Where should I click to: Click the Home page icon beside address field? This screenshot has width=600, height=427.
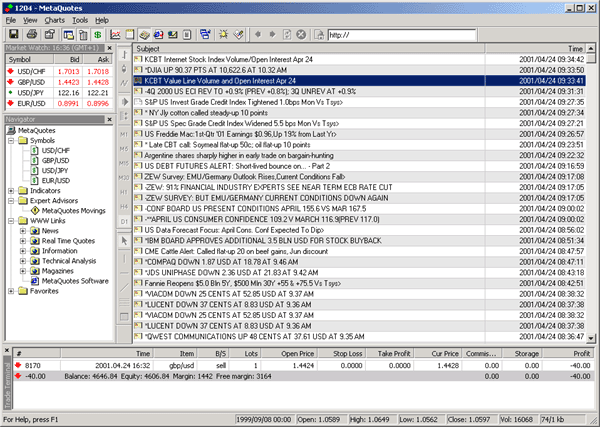click(x=319, y=35)
